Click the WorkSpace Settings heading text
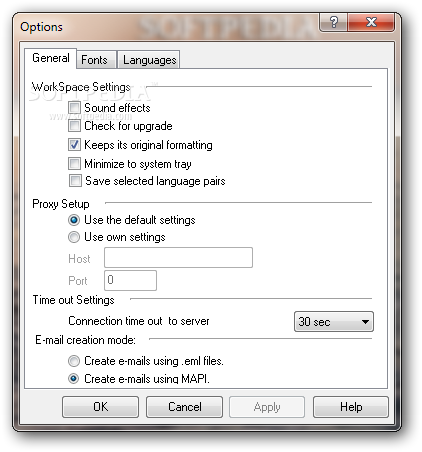 click(81, 87)
